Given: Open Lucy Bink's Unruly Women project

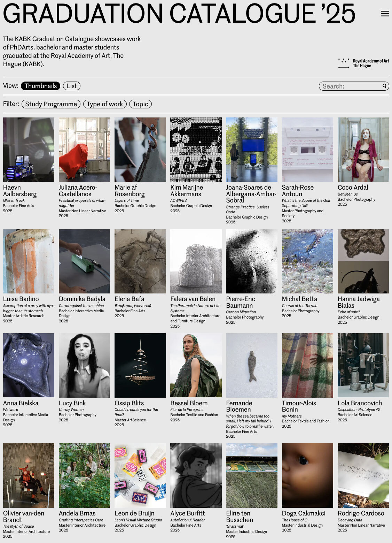Looking at the screenshot, I should click(84, 365).
